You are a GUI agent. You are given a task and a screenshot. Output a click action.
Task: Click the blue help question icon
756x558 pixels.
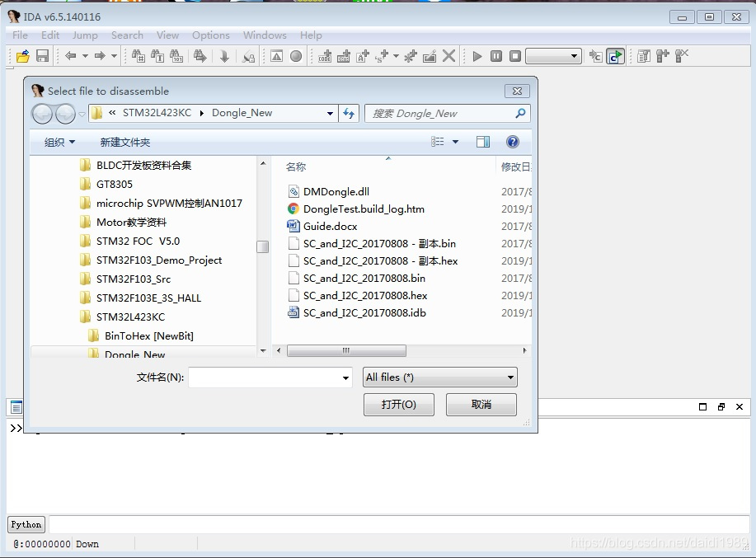point(513,142)
